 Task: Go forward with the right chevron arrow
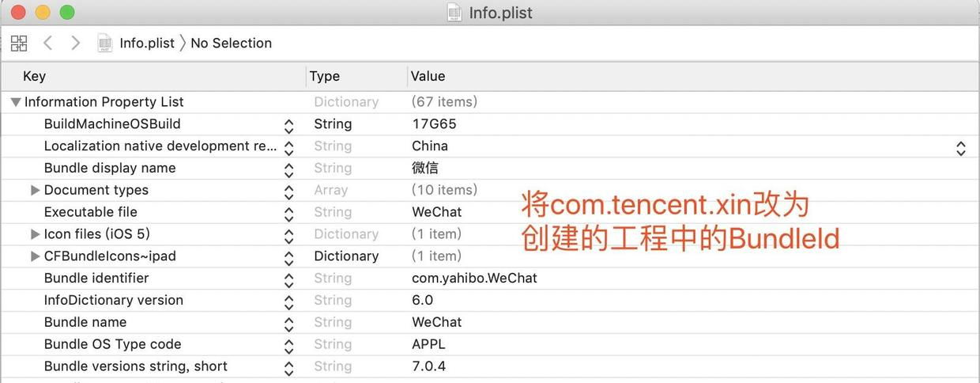(x=75, y=43)
